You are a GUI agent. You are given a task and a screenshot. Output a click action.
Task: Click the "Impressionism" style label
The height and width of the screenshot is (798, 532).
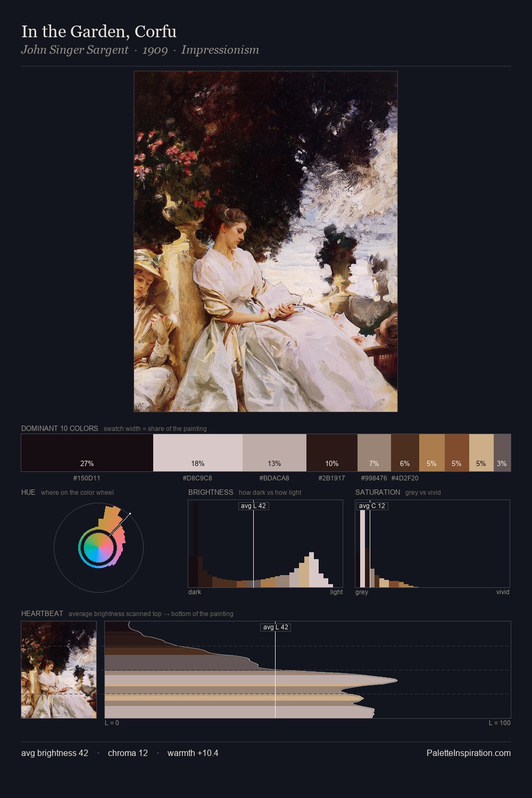(220, 50)
